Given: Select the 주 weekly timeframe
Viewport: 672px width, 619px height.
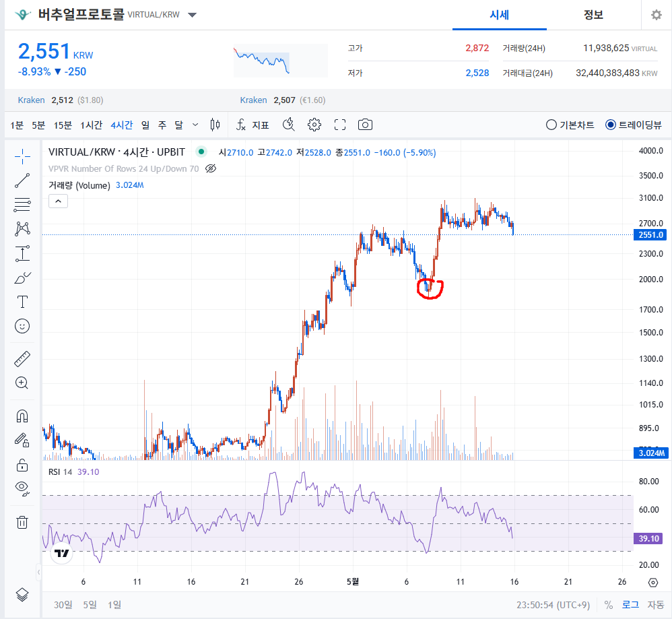Looking at the screenshot, I should (162, 125).
